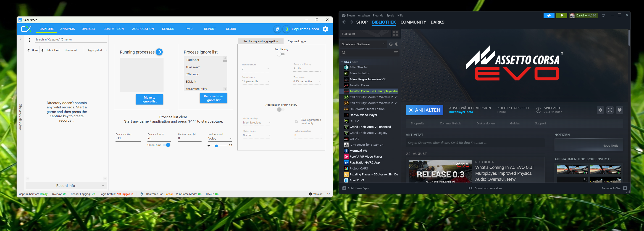Open Assetto Corsa EVO manage gear
The height and width of the screenshot is (231, 644).
point(600,110)
